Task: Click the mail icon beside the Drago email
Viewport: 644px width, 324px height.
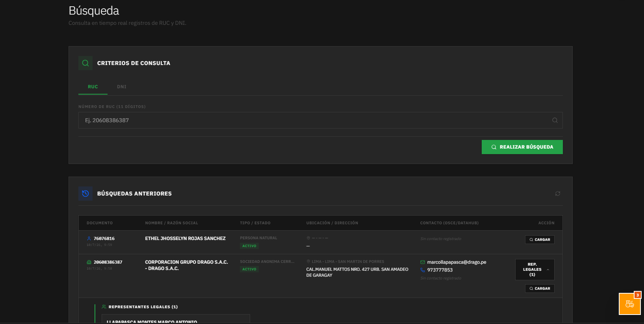Action: [x=423, y=262]
